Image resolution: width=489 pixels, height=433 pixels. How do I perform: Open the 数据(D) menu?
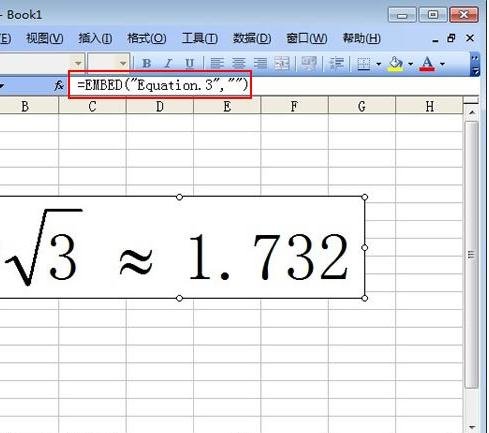[252, 38]
